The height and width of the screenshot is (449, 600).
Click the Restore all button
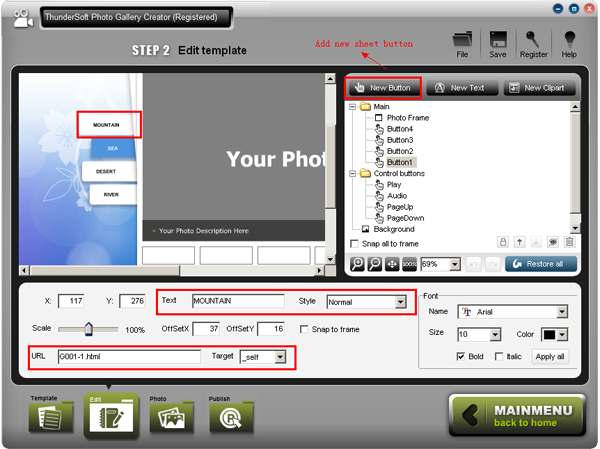coord(541,264)
